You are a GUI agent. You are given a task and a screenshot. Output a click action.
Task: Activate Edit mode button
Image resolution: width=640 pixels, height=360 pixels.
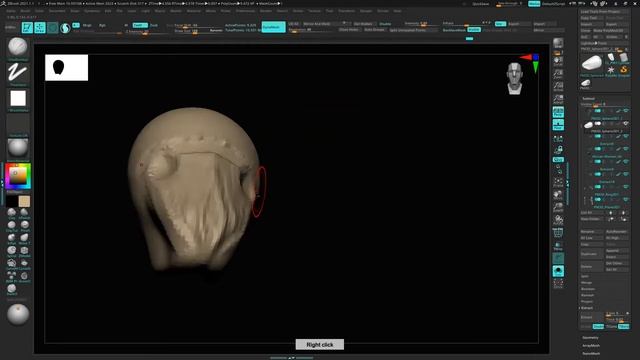[x=27, y=28]
